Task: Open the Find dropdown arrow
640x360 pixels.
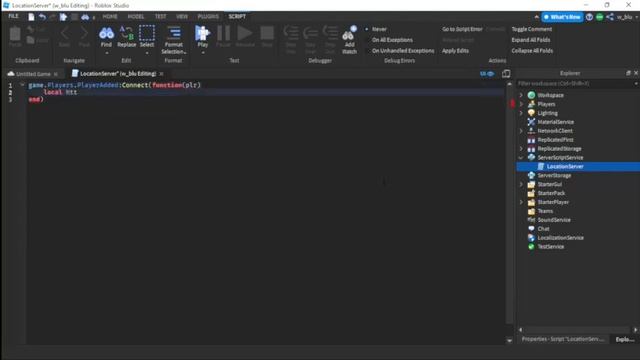Action: (x=107, y=53)
